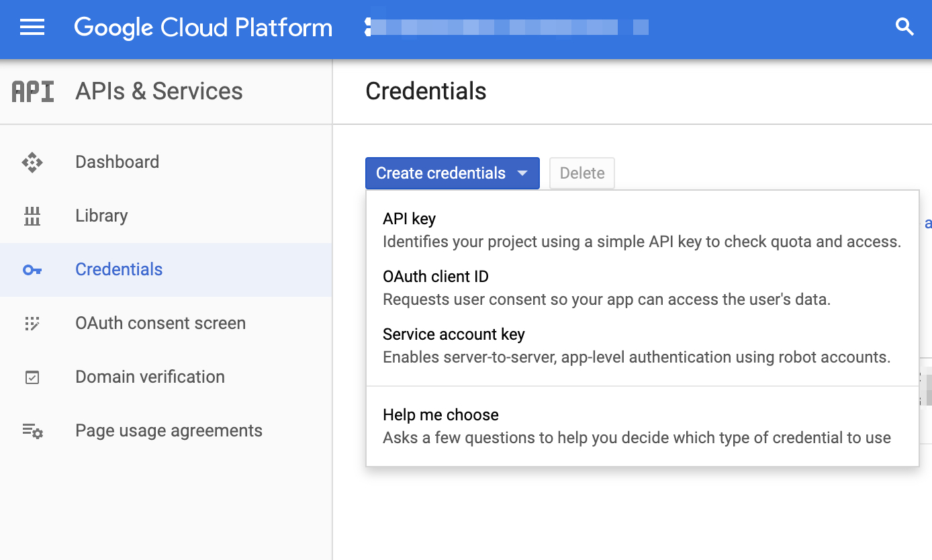
Task: Click 'Requests user consent' description text
Action: tap(607, 299)
